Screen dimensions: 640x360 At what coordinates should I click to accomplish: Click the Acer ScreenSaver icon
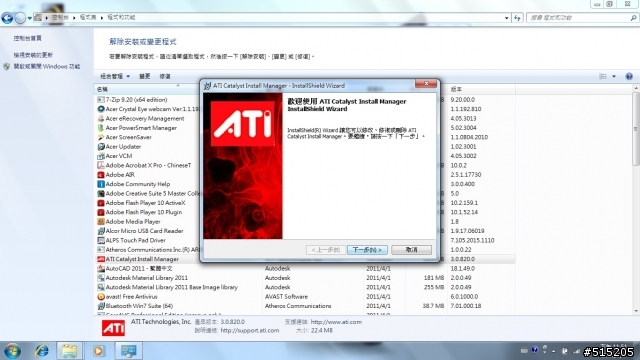click(x=100, y=137)
